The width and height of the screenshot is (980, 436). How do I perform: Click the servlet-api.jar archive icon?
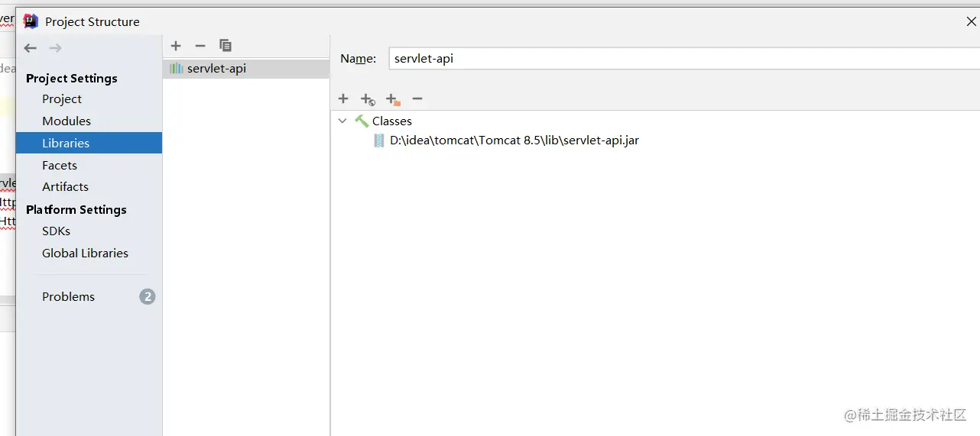point(379,140)
